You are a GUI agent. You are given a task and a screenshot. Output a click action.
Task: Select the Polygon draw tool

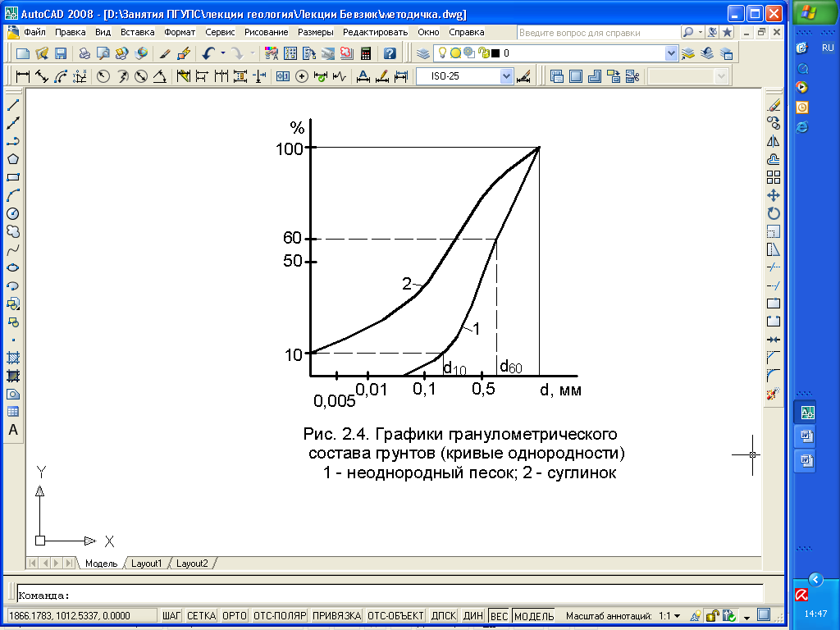[13, 159]
